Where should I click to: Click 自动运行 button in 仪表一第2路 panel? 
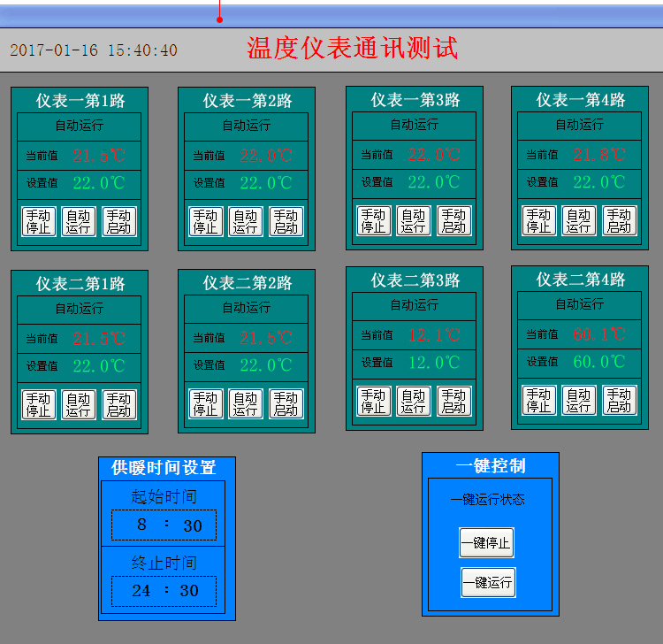tap(246, 222)
